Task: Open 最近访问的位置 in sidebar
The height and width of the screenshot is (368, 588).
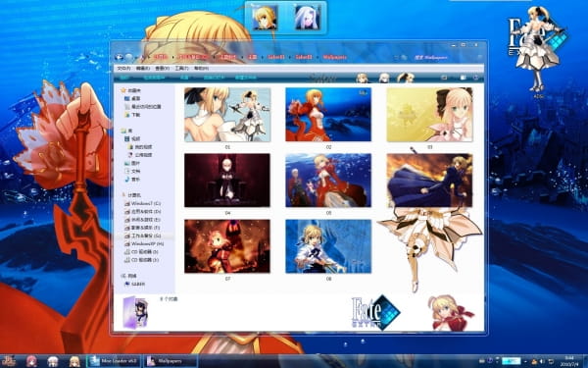Action: pos(143,107)
